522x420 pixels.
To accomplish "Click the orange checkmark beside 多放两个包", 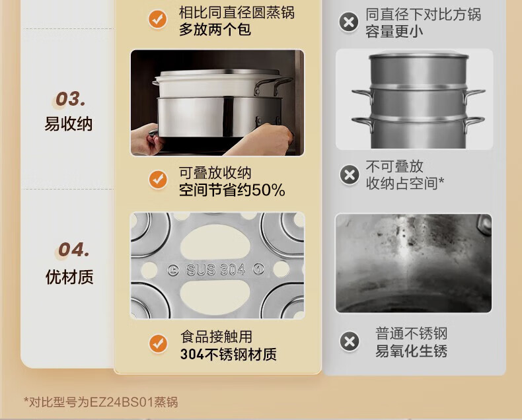I will [x=157, y=19].
